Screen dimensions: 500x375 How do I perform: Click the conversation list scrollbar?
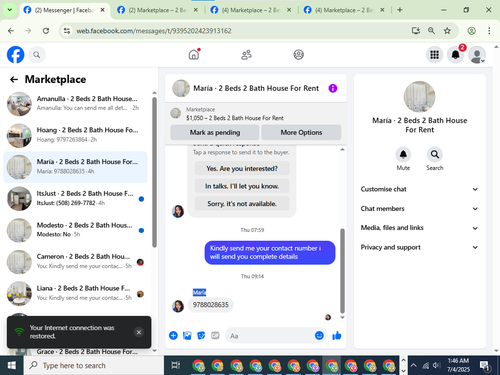[154, 172]
